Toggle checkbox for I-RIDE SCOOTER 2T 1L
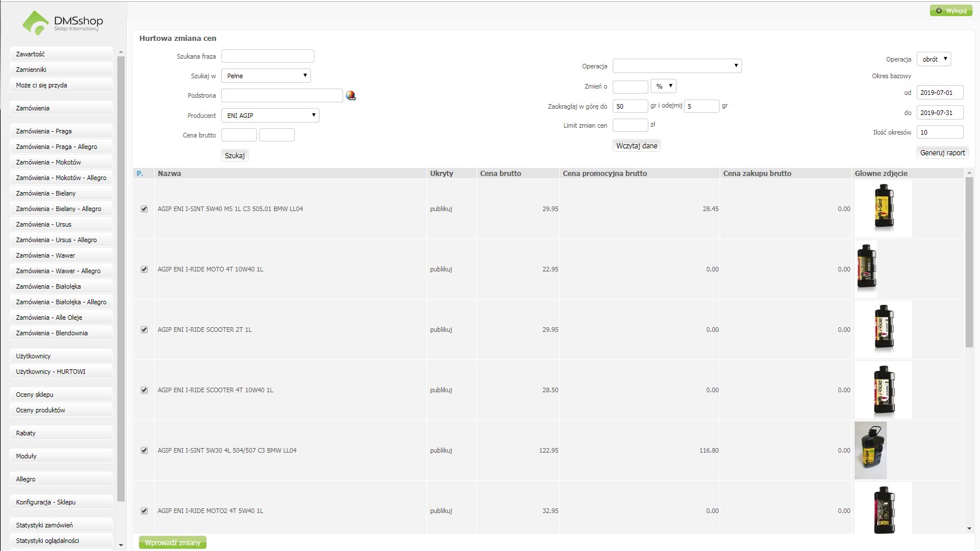Image resolution: width=980 pixels, height=551 pixels. point(144,330)
